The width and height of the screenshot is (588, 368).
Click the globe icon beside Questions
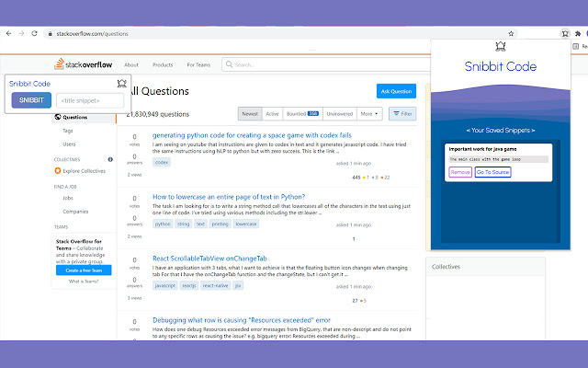click(57, 117)
